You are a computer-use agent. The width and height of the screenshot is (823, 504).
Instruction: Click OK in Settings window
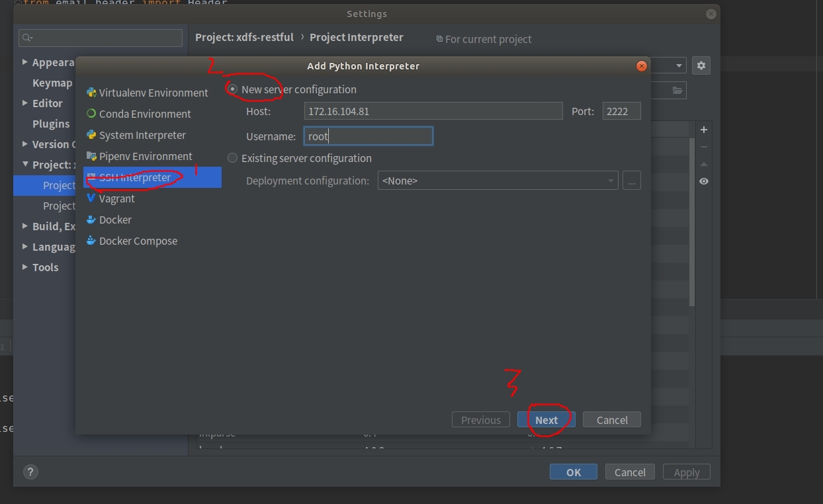[x=574, y=472]
